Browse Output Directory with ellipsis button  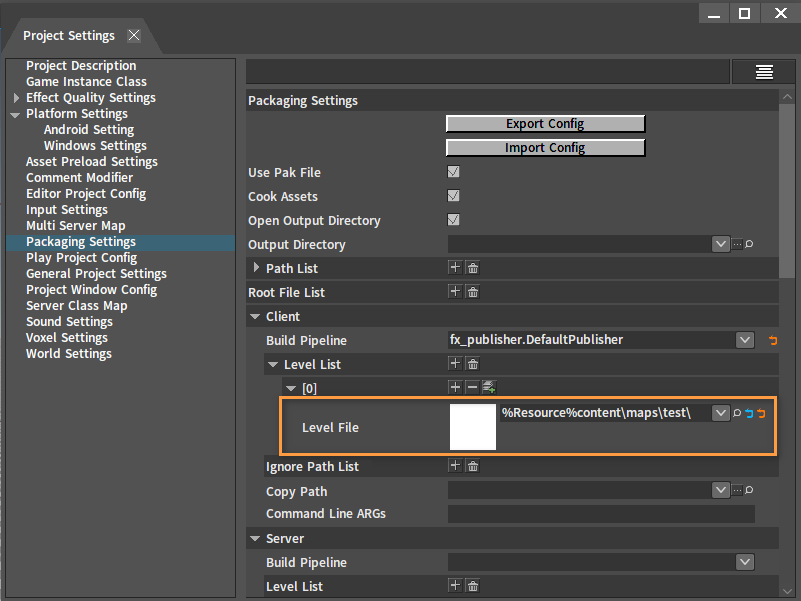coord(737,244)
